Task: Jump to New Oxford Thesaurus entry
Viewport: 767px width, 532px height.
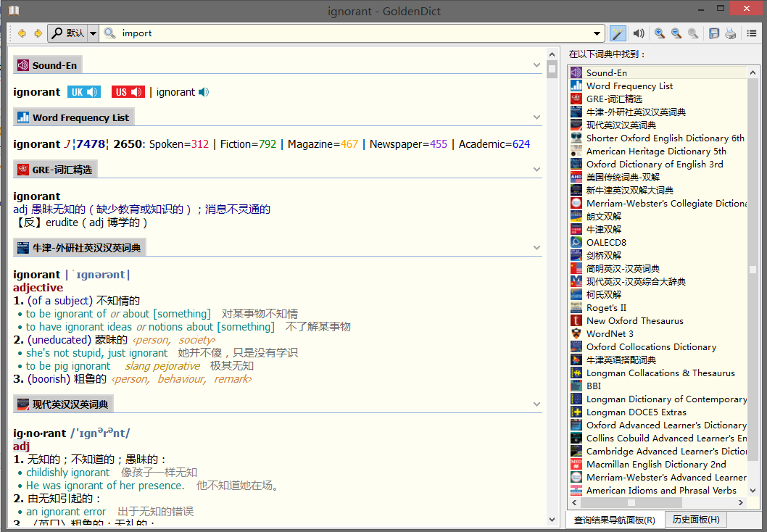Action: coord(658,321)
